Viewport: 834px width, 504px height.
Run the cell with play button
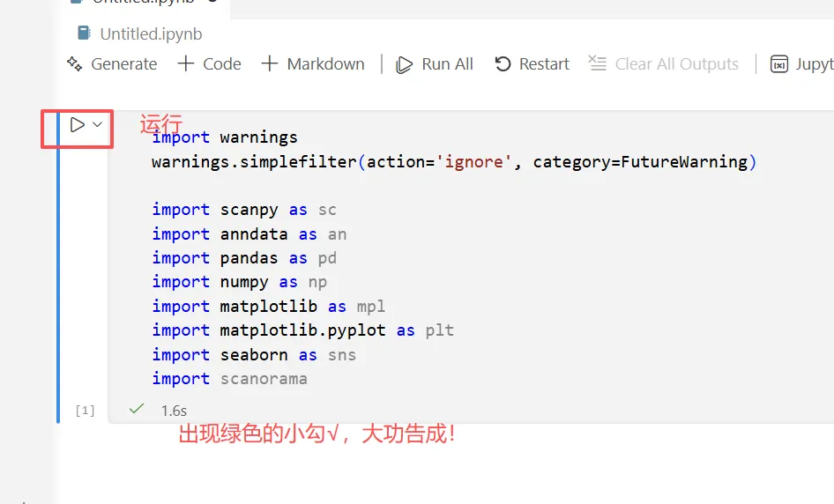click(x=78, y=125)
